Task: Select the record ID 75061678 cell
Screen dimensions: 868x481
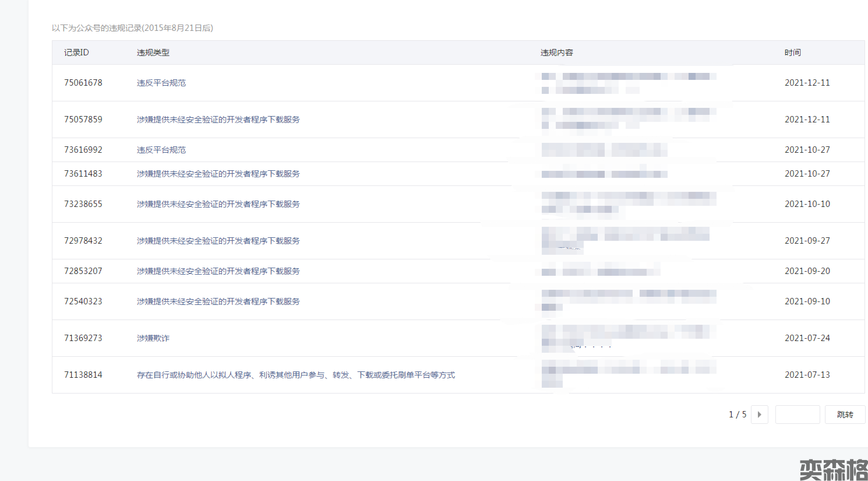Action: coord(83,83)
